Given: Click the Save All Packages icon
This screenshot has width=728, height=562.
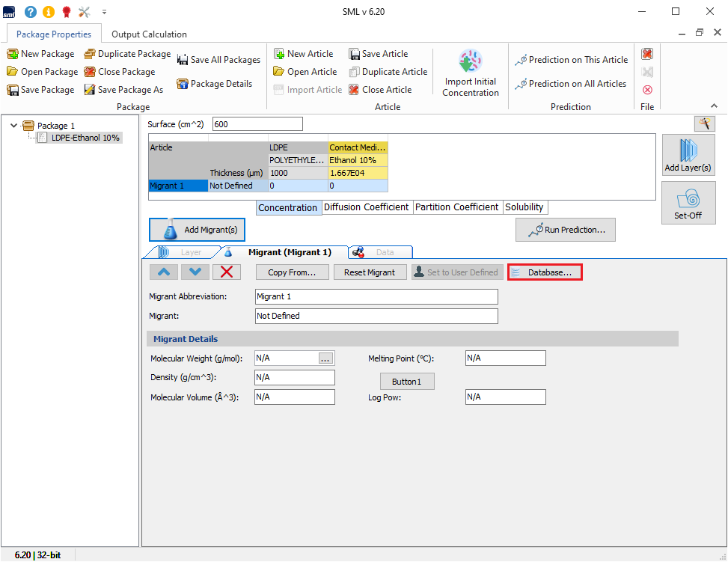Looking at the screenshot, I should coord(218,59).
